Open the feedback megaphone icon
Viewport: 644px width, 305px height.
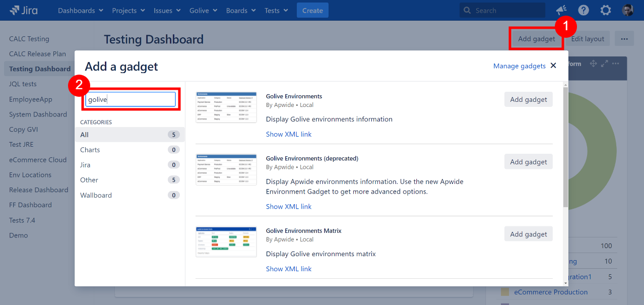coord(561,10)
